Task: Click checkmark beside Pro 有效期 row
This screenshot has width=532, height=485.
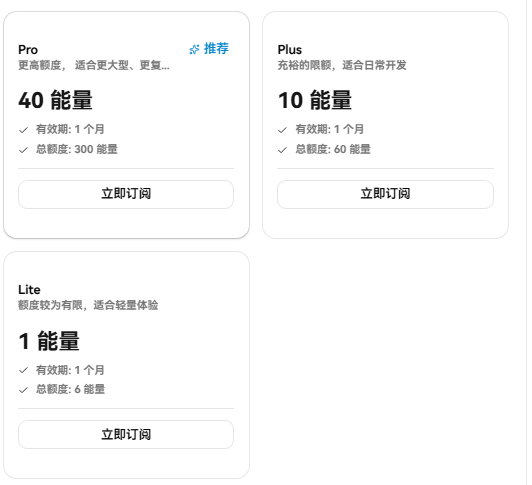Action: (23, 130)
